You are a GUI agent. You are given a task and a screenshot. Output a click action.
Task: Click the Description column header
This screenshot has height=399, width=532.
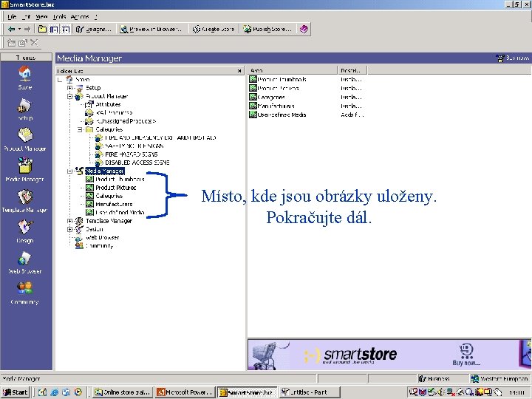pyautogui.click(x=353, y=71)
